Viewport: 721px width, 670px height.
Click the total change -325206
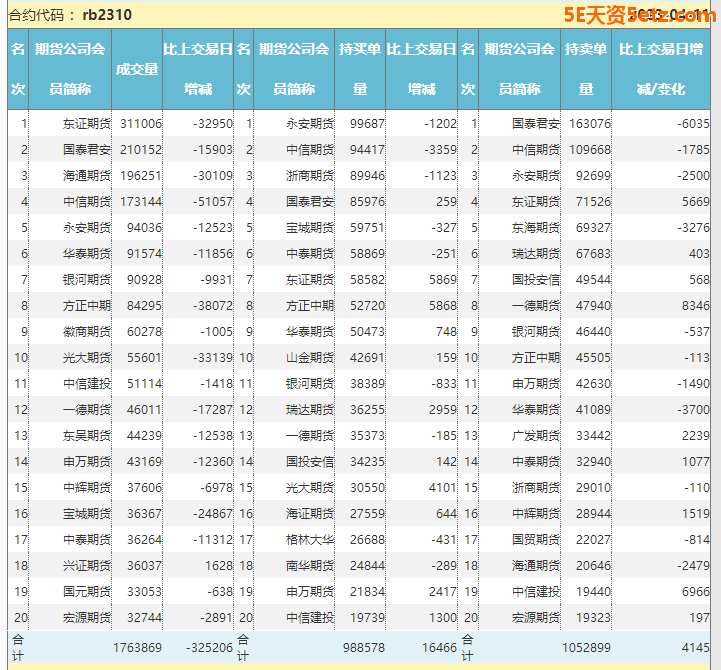[x=209, y=647]
